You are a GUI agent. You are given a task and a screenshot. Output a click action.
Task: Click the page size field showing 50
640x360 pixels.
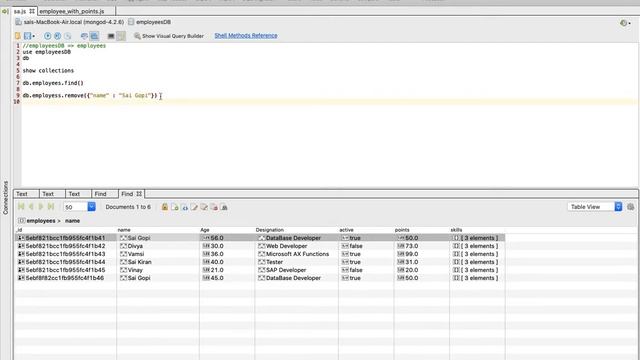(x=75, y=207)
